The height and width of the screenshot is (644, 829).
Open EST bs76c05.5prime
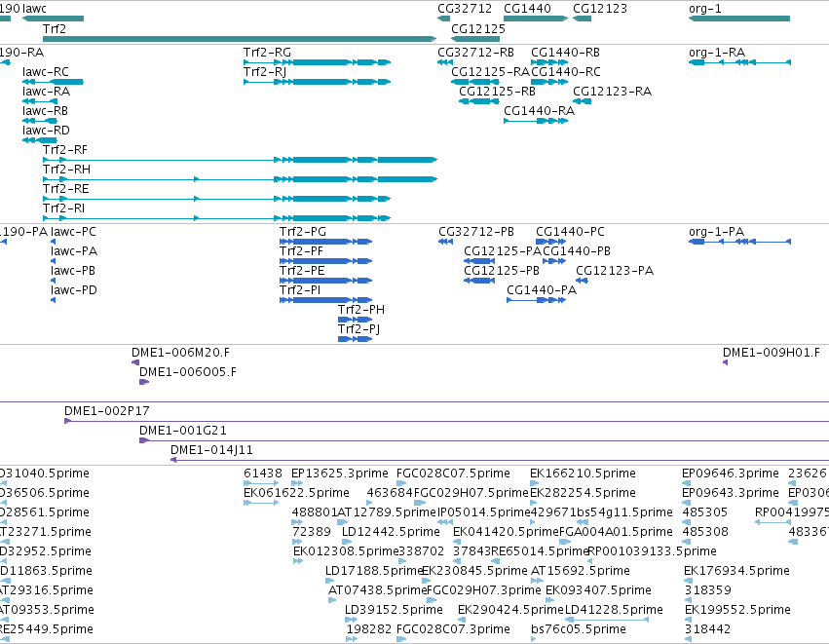pyautogui.click(x=579, y=629)
